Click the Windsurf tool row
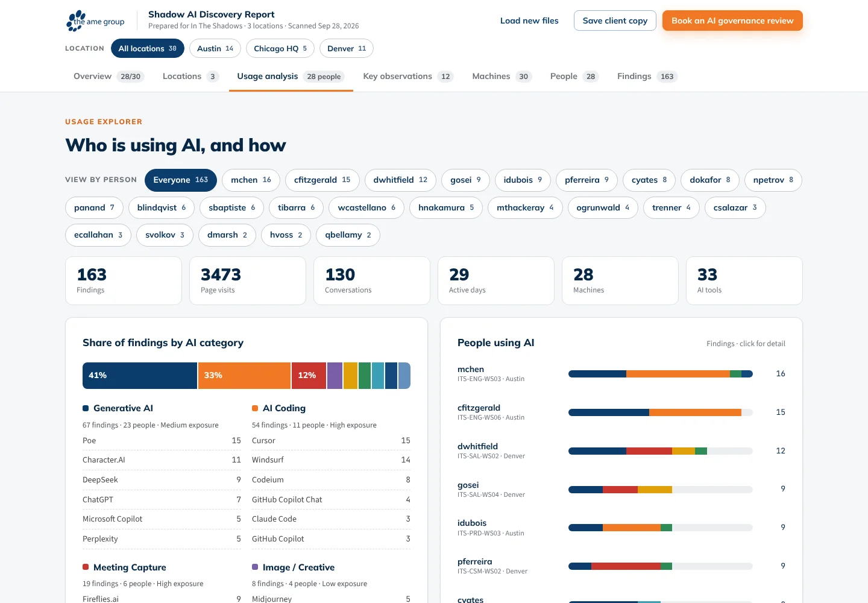Viewport: 868px width, 603px height. [331, 460]
